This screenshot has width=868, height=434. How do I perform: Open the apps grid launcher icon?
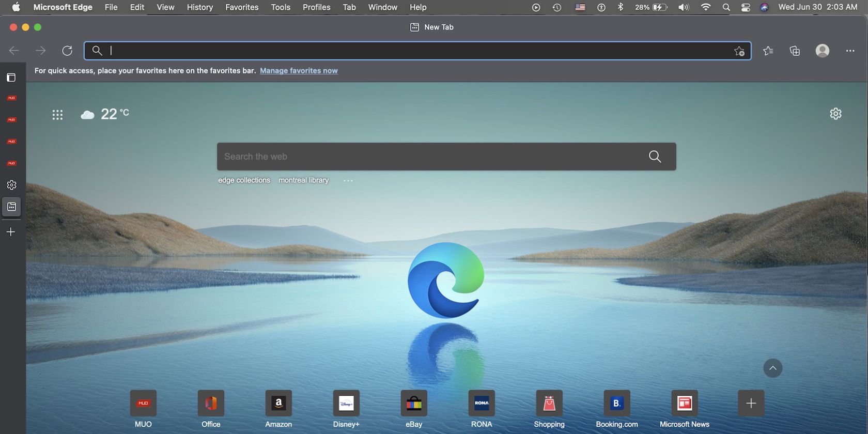tap(57, 115)
